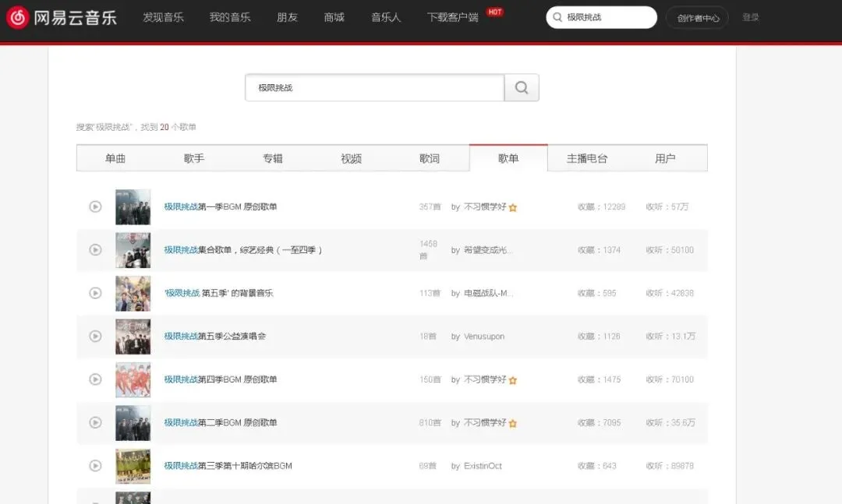842x504 pixels.
Task: Play the 极限挑战第二季BGM 原创歌单 playlist
Action: tap(95, 422)
